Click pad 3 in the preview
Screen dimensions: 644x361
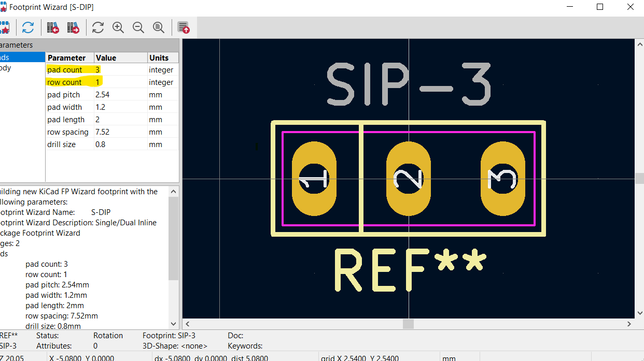tap(503, 179)
